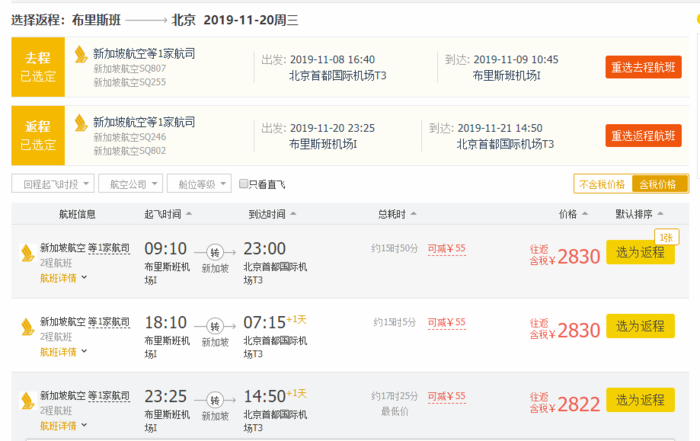Switch to tax-excluded price (不含税价格)
This screenshot has width=700, height=441.
(x=602, y=184)
